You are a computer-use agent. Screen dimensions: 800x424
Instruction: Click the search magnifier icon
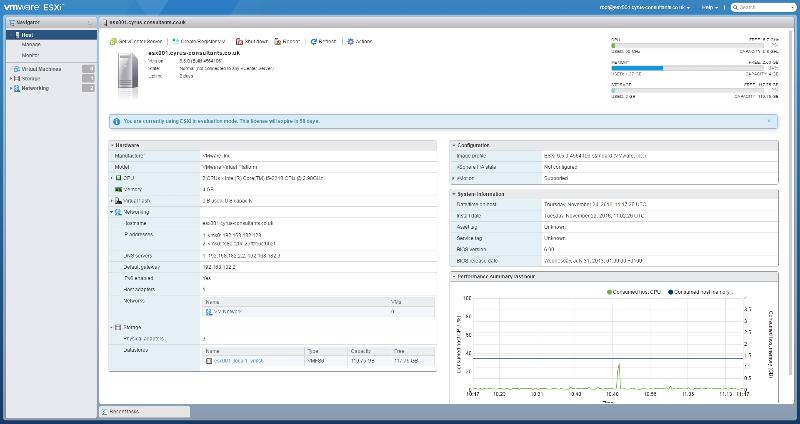coord(735,7)
